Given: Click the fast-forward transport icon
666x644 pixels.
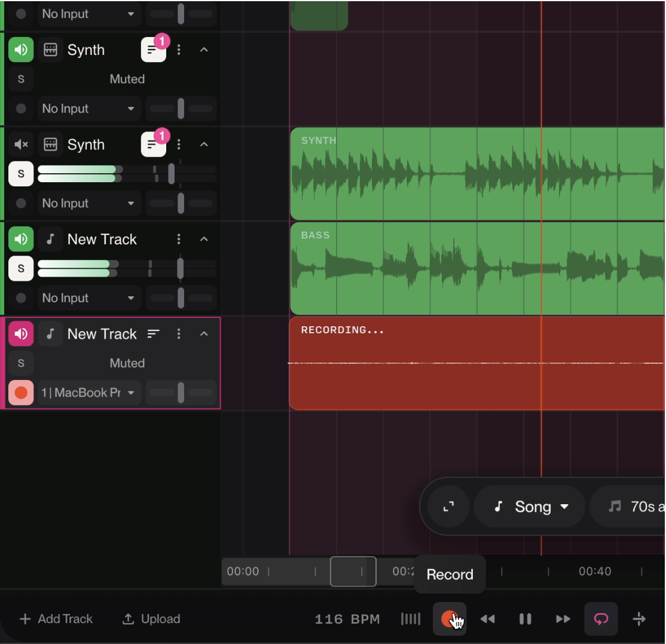Looking at the screenshot, I should click(x=563, y=619).
